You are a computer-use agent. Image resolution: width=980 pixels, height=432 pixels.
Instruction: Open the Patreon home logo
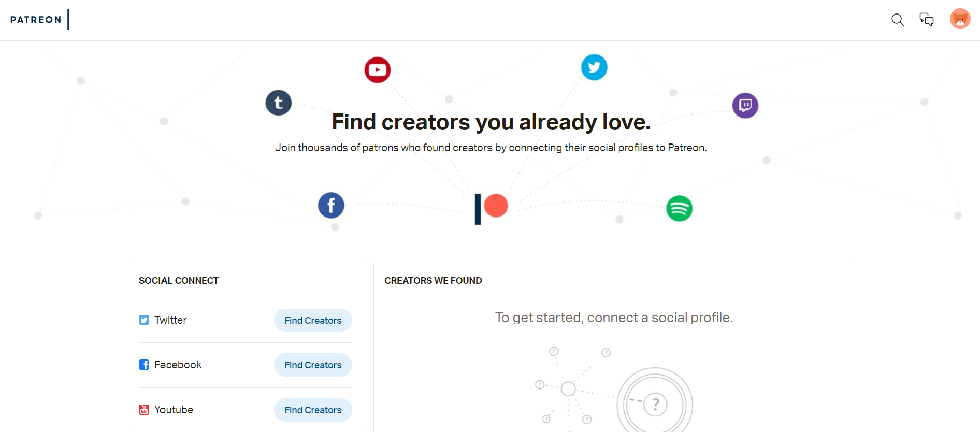click(x=36, y=20)
